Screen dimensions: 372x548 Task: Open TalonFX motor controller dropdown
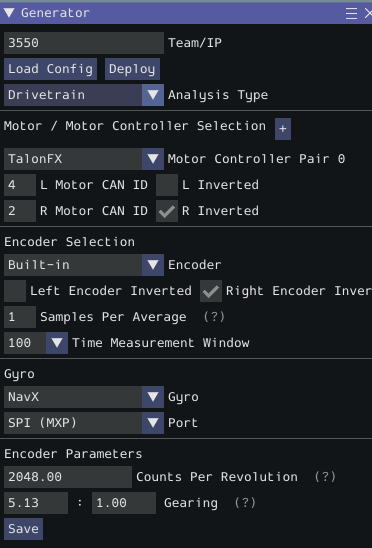84,159
